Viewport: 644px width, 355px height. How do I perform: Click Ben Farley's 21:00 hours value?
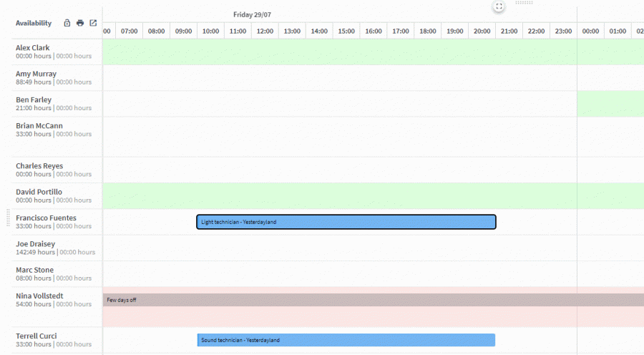click(33, 108)
